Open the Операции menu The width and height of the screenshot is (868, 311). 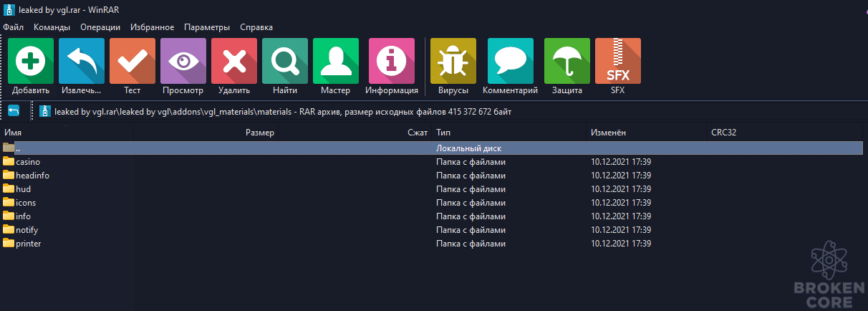[100, 27]
